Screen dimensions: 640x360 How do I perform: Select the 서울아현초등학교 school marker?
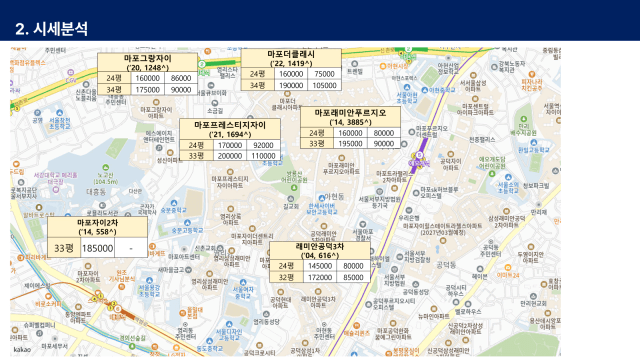click(407, 87)
